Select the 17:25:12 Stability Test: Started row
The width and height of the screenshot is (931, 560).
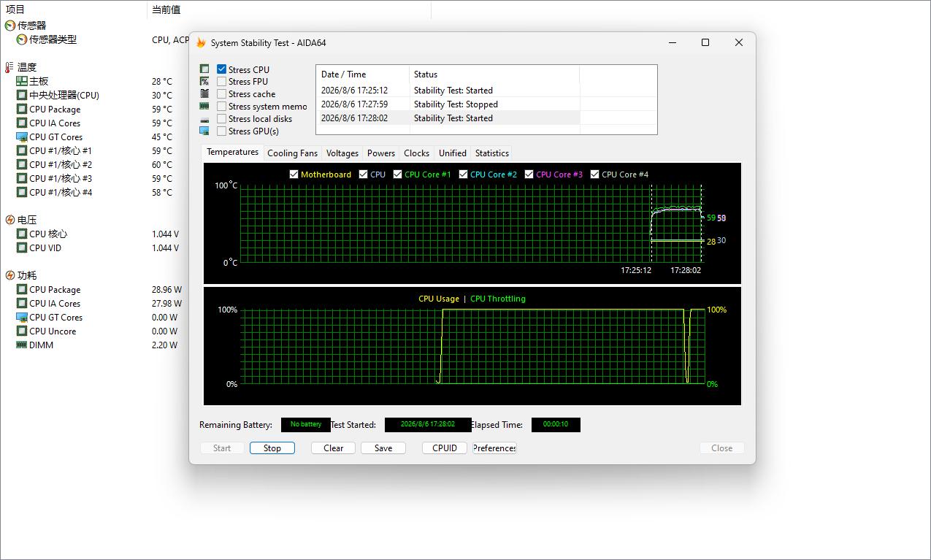click(448, 91)
